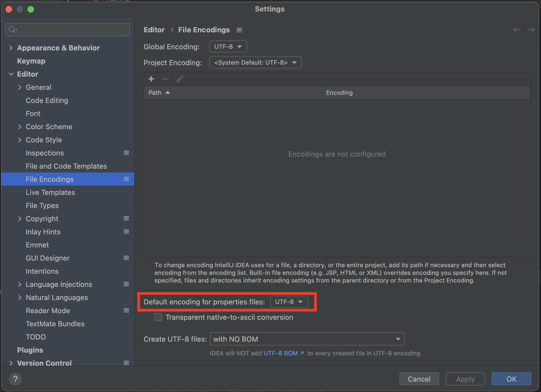Screen dimensions: 541x392
Task: Open the default properties files encoding dropdown
Action: point(289,302)
